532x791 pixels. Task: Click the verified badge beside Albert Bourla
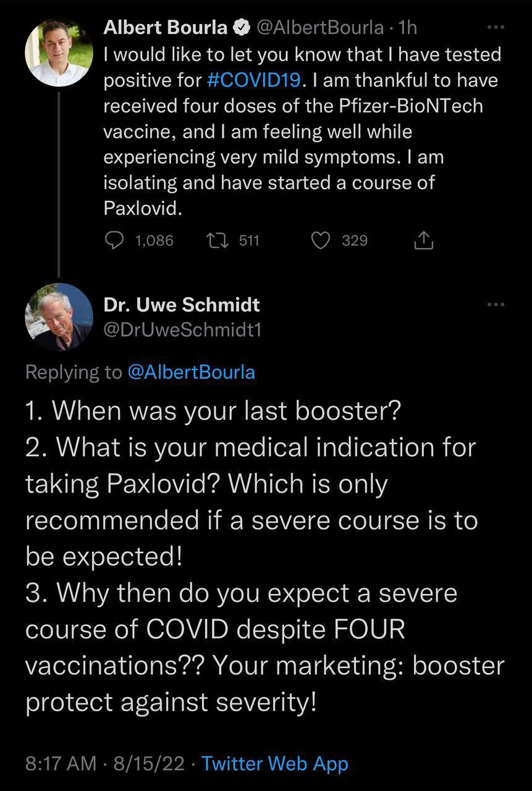[241, 28]
